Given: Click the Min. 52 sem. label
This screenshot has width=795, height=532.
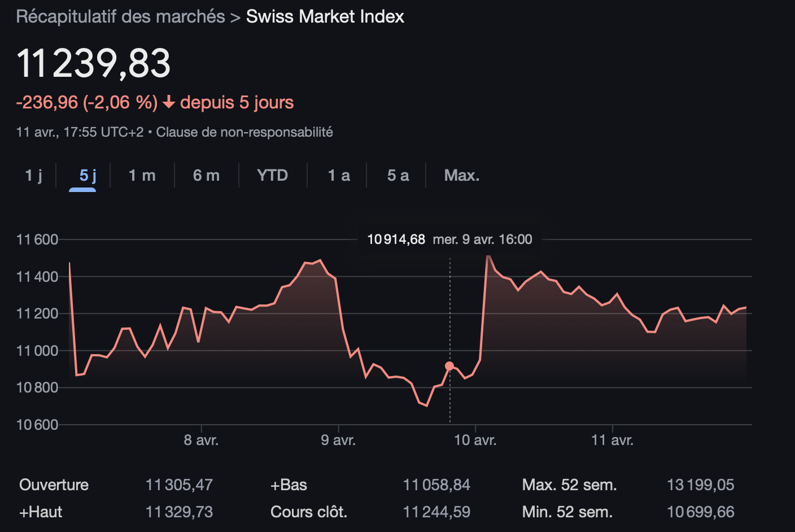Looking at the screenshot, I should (x=567, y=512).
